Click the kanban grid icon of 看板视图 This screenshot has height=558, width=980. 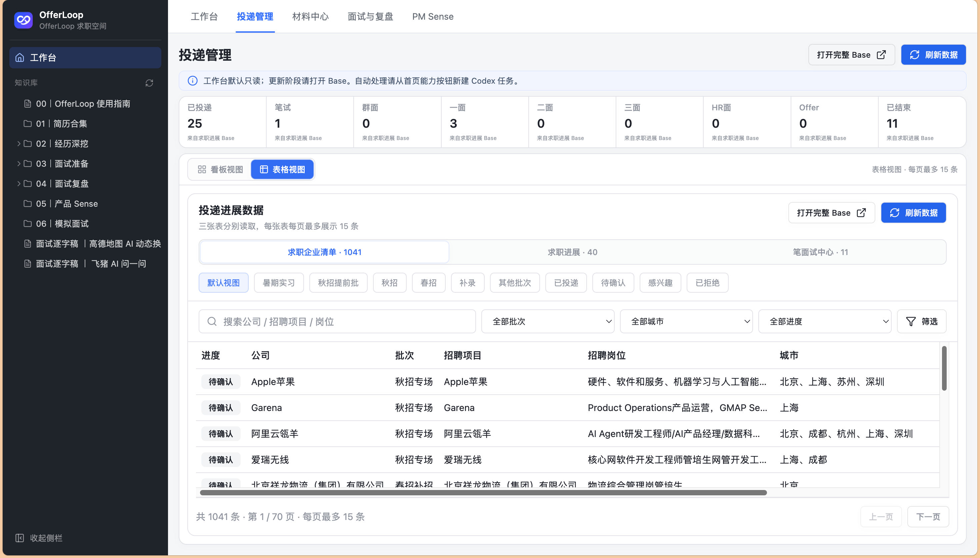click(202, 169)
